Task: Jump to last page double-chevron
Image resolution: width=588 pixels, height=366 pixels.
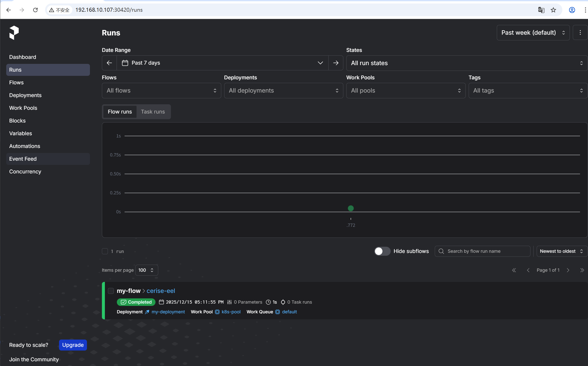Action: tap(582, 270)
